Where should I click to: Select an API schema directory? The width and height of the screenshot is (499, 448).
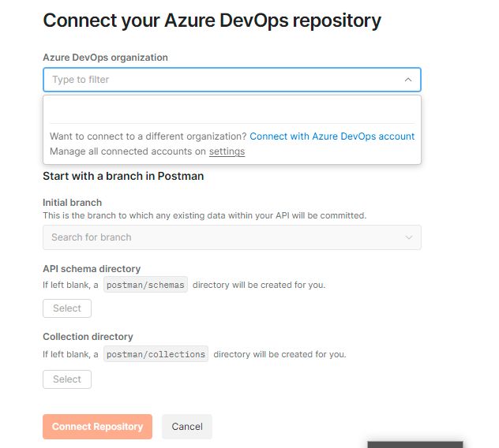pyautogui.click(x=67, y=308)
